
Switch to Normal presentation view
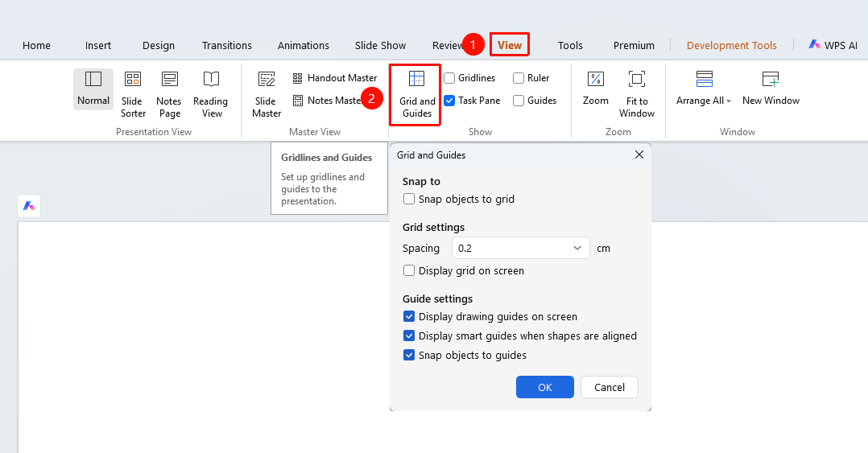click(93, 89)
